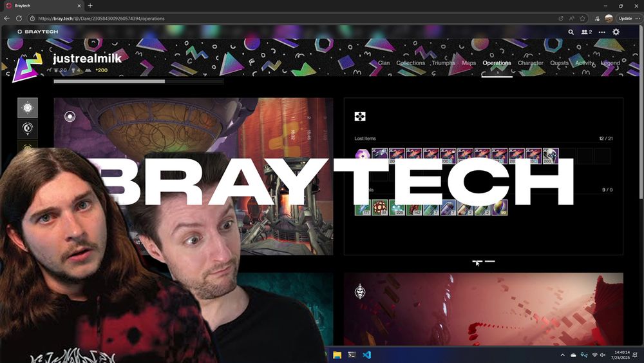
Task: Click the BRAYTECH logo in header
Action: (x=38, y=32)
